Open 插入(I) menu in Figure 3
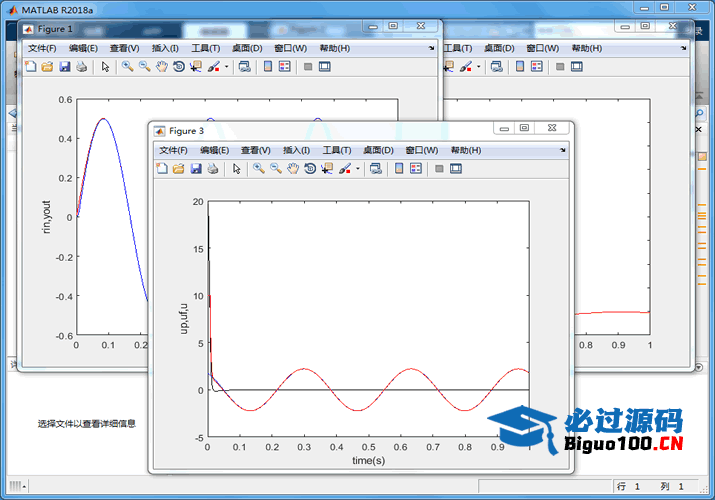 click(296, 150)
